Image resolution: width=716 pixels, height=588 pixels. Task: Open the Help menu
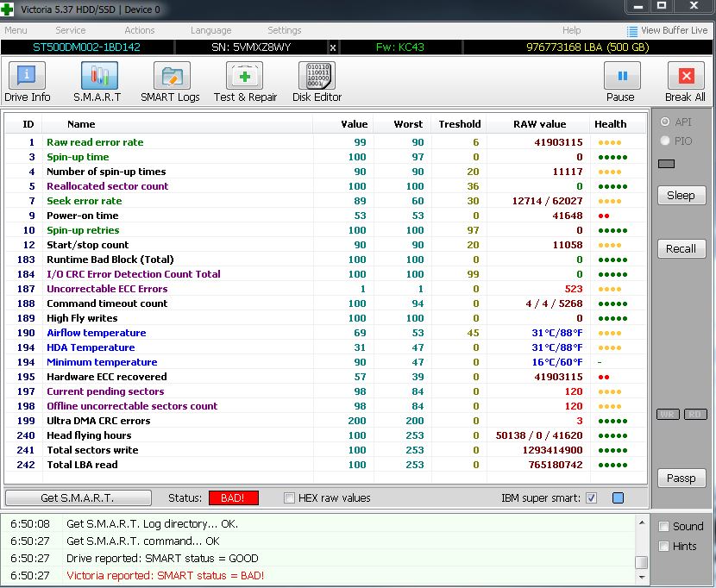(571, 30)
